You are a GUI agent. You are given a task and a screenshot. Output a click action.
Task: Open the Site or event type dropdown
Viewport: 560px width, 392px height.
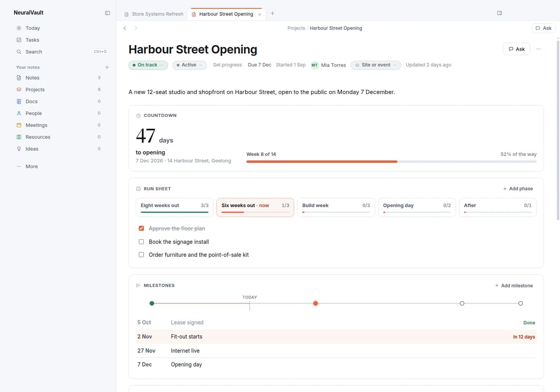pyautogui.click(x=376, y=65)
